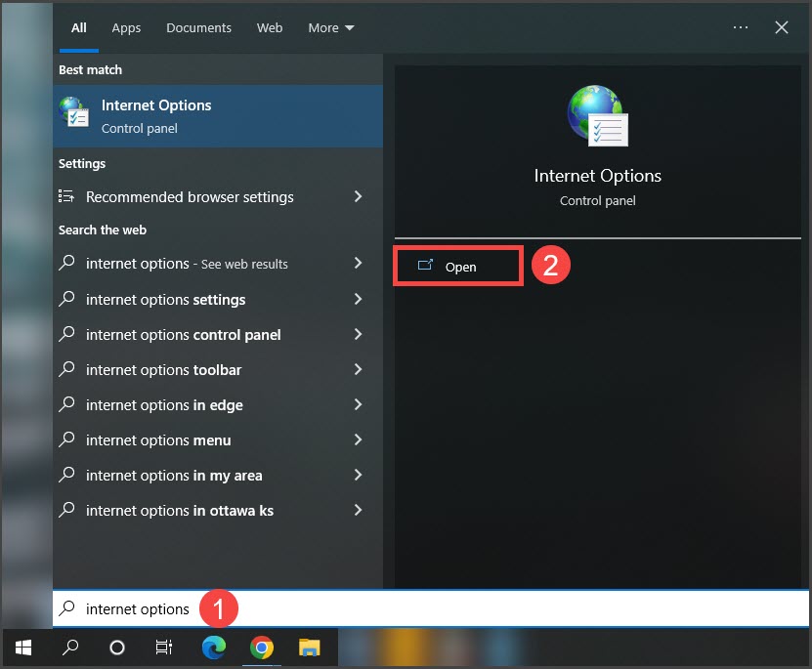Image resolution: width=812 pixels, height=669 pixels.
Task: Expand arrow for 'internet options - See web results'
Action: (358, 263)
